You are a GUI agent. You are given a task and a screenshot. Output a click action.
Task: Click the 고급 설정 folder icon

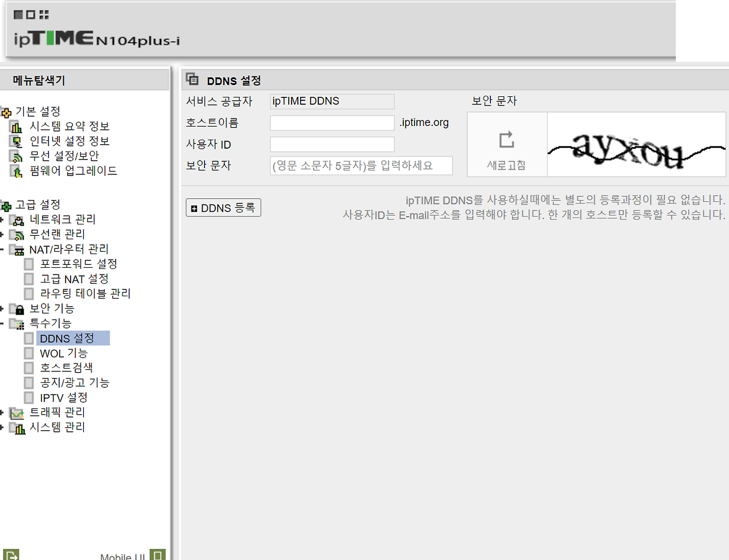[6, 205]
